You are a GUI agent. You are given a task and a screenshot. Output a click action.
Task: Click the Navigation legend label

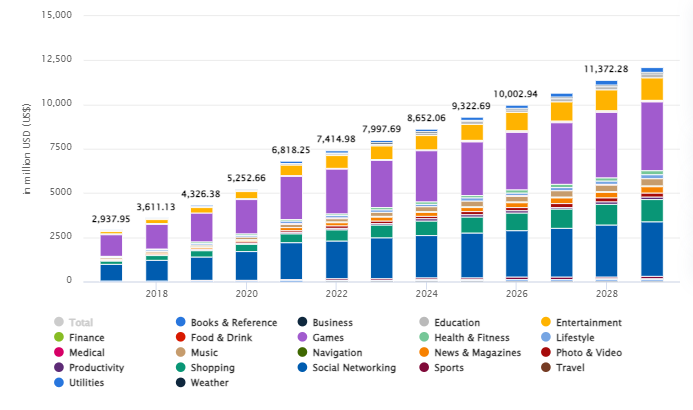point(337,353)
